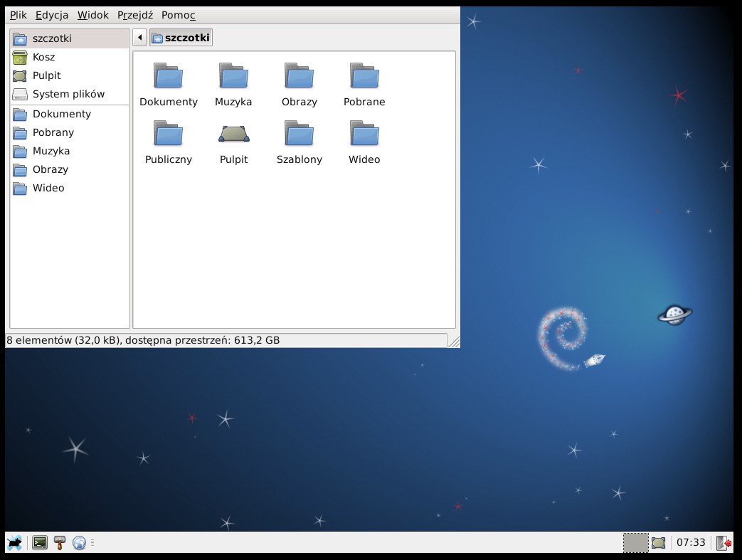
Task: Click the back arrow left of path bar
Action: pos(139,38)
